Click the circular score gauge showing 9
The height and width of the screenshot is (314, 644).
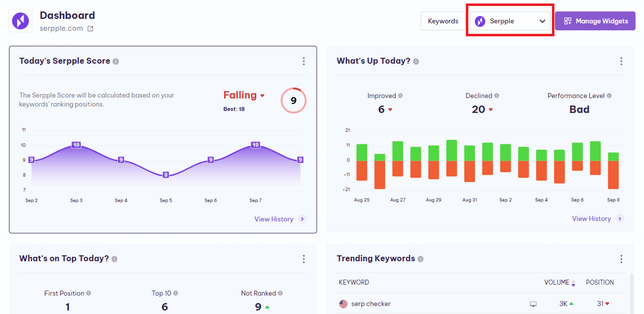pyautogui.click(x=294, y=101)
